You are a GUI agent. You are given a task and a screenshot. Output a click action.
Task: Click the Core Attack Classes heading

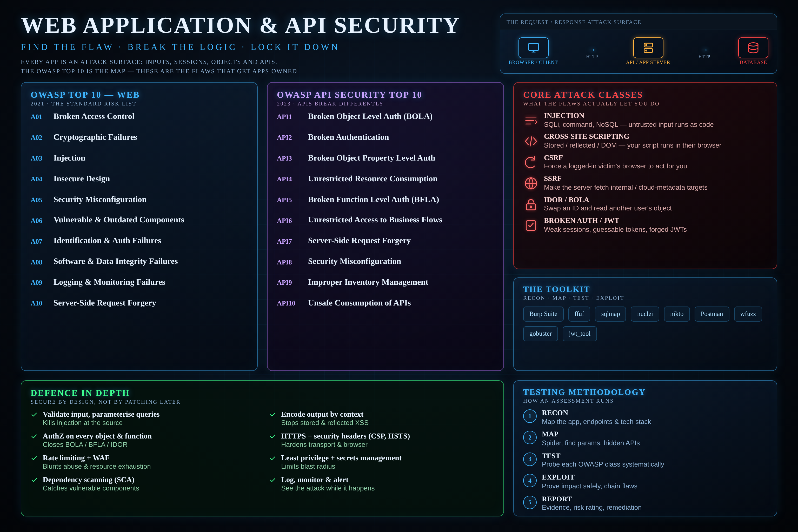[x=583, y=95]
